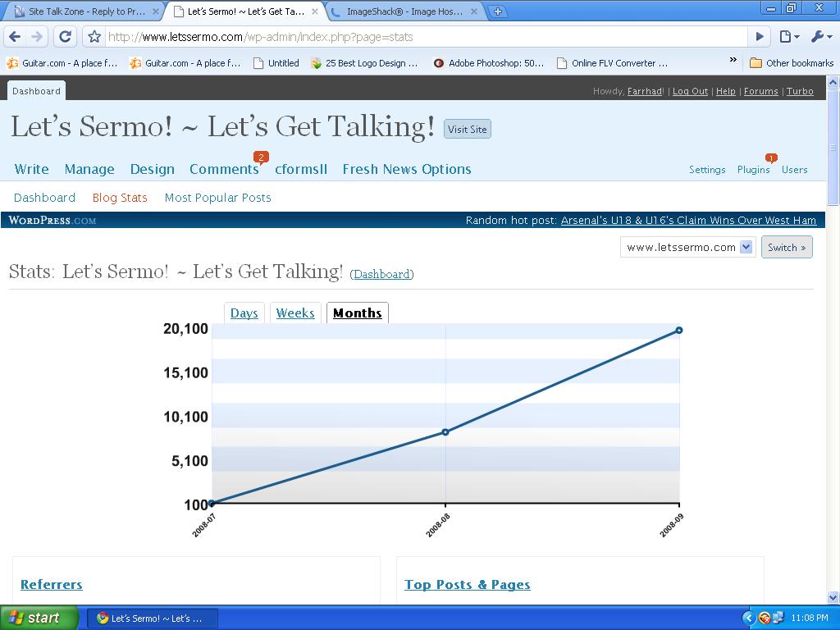
Task: Click the page scrollbar down arrow
Action: [x=833, y=597]
